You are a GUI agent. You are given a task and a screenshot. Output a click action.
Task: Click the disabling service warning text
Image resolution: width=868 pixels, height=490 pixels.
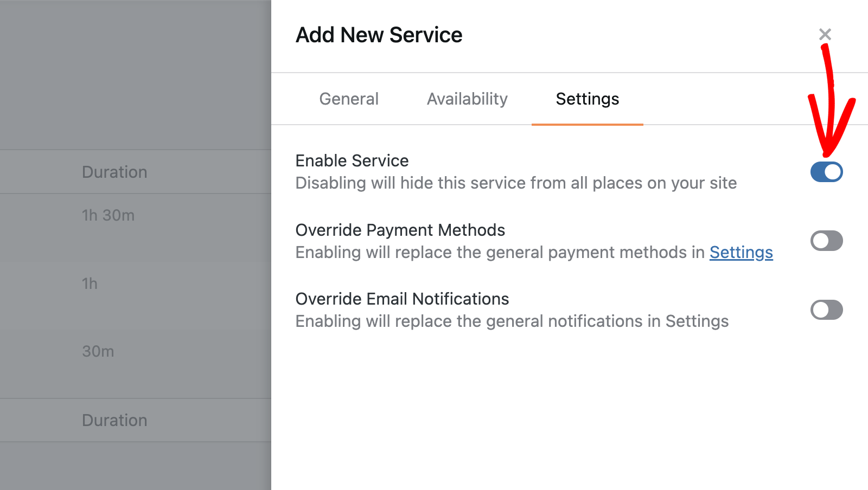(516, 183)
